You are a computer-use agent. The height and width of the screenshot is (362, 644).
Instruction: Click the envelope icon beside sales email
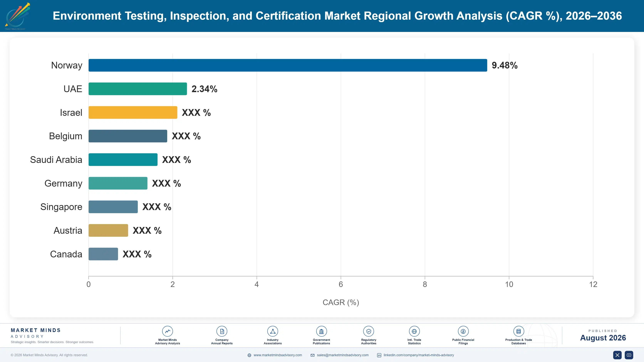313,355
